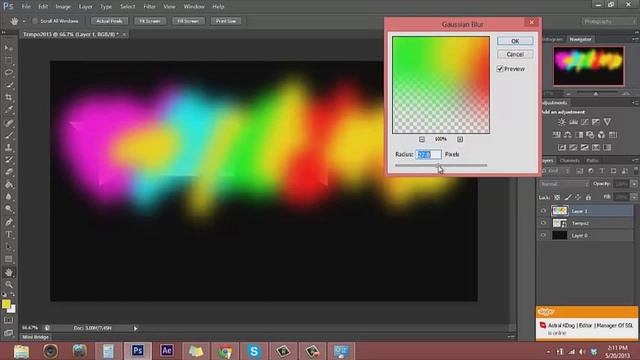Select the Path Selection tool
640x360 pixels.
pos(9,247)
